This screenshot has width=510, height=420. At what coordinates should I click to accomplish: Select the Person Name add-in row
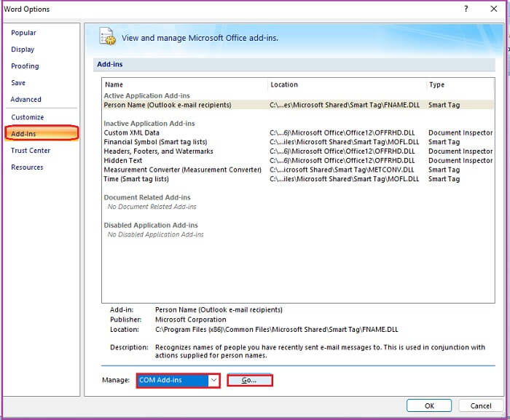pos(298,105)
